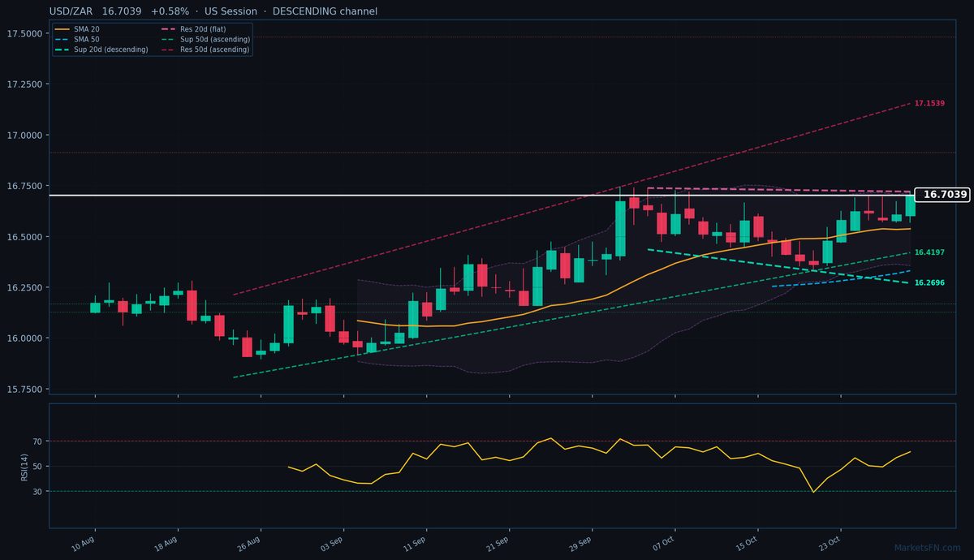Click the 16.4197 support value label

[x=929, y=253]
